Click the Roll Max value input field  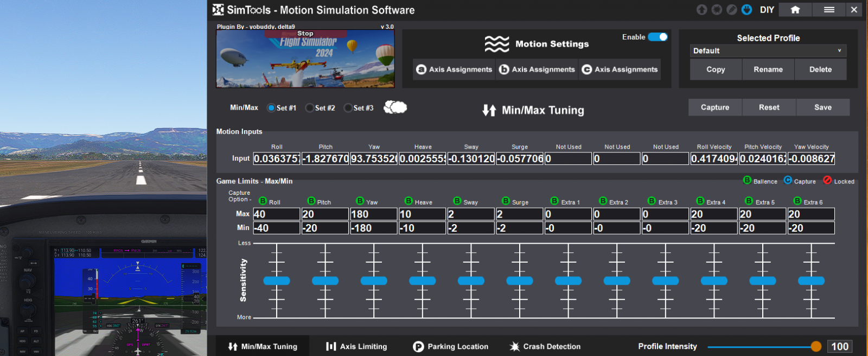[x=276, y=214]
